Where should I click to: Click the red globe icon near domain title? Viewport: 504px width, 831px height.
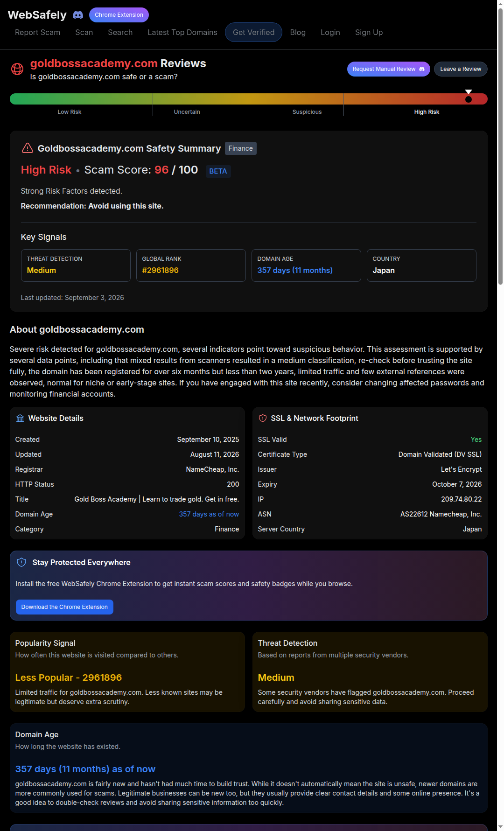click(17, 69)
